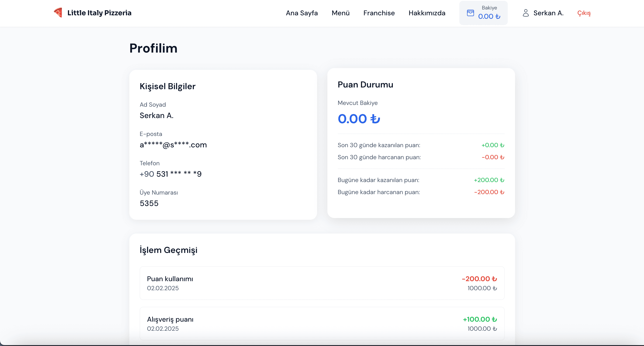Screen dimensions: 644x346
Task: Open the Ana Sayfa page
Action: [302, 13]
